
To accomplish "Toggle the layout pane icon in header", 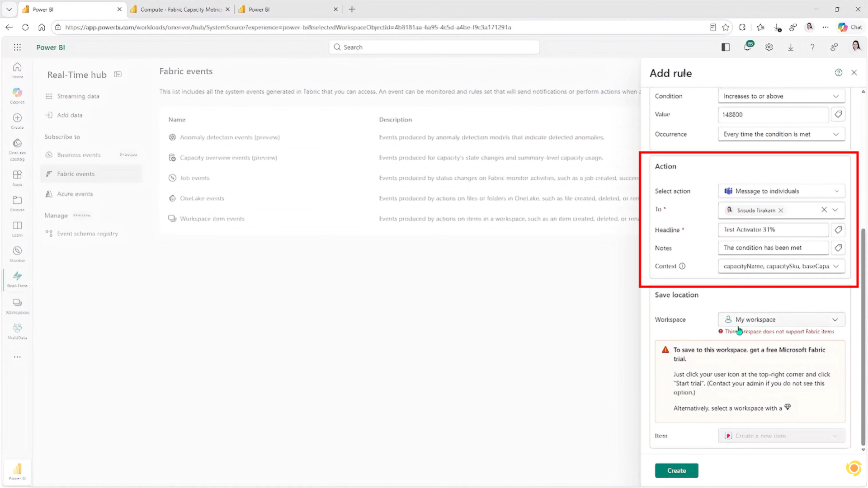I will [x=726, y=47].
